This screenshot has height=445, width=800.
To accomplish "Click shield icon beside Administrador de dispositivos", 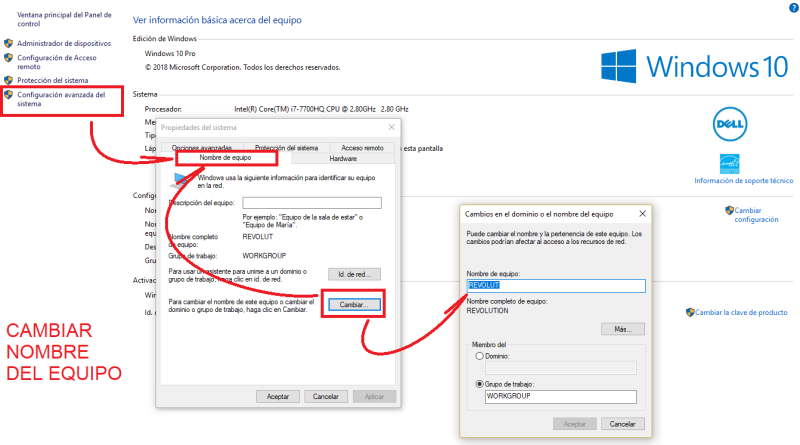I will pos(8,43).
